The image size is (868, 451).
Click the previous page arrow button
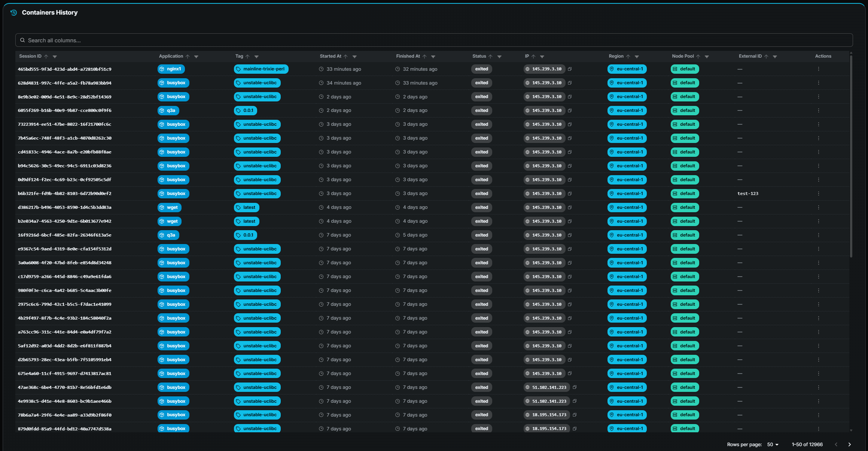pos(836,444)
